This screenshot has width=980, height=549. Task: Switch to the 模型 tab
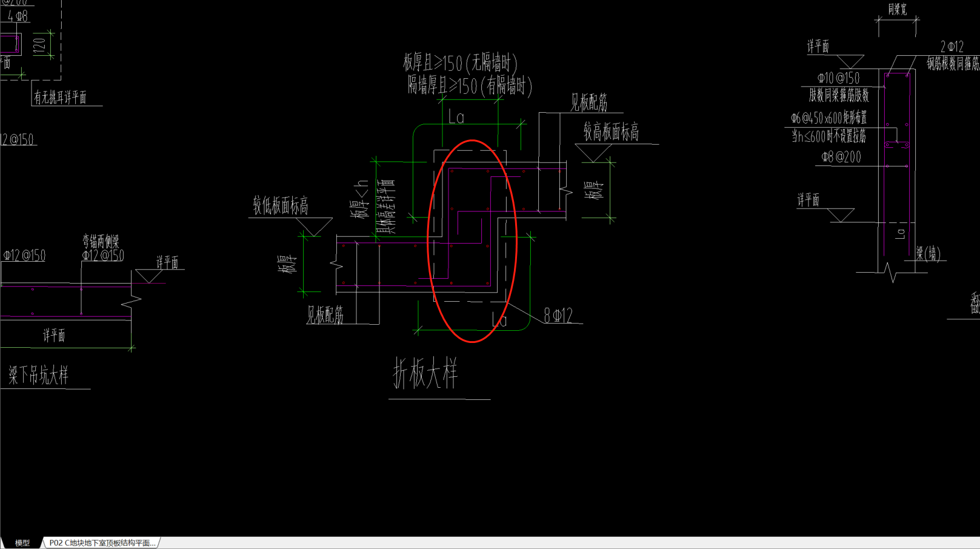(x=22, y=543)
